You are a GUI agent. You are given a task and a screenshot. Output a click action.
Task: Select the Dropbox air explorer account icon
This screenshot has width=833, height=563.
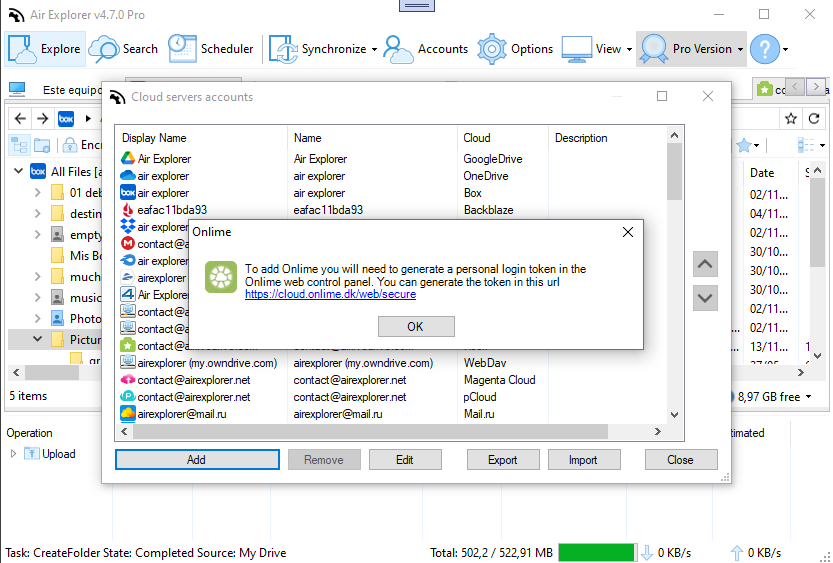pos(128,226)
